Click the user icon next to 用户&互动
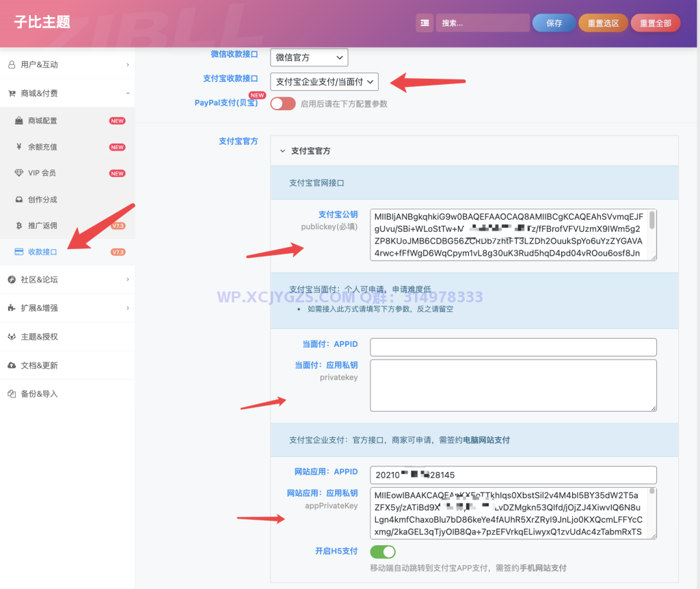This screenshot has height=589, width=700. click(12, 64)
